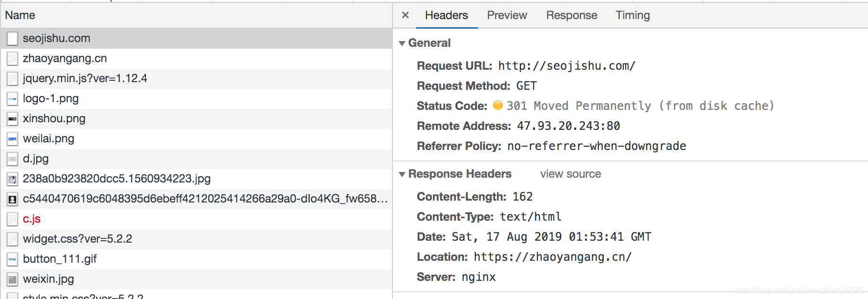Click the view source link
This screenshot has width=868, height=299.
570,174
